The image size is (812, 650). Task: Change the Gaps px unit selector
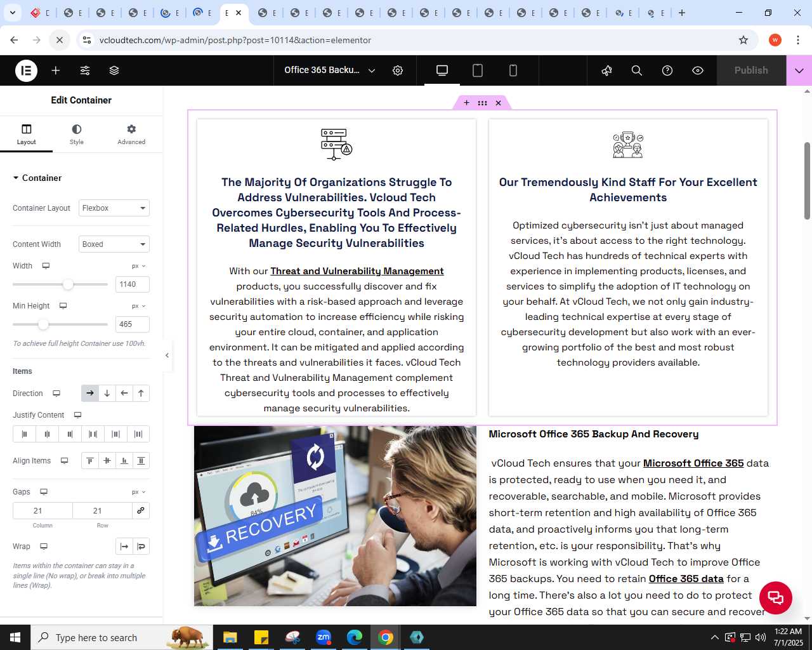[139, 492]
